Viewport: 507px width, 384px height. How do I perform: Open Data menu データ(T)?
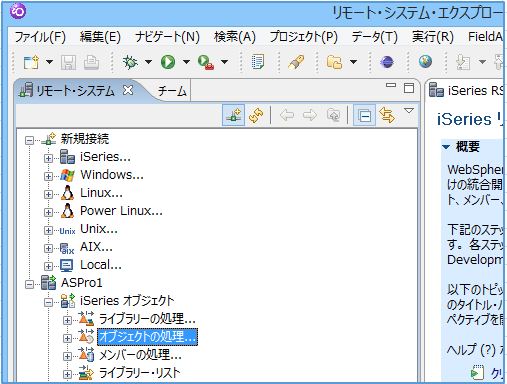pos(374,37)
